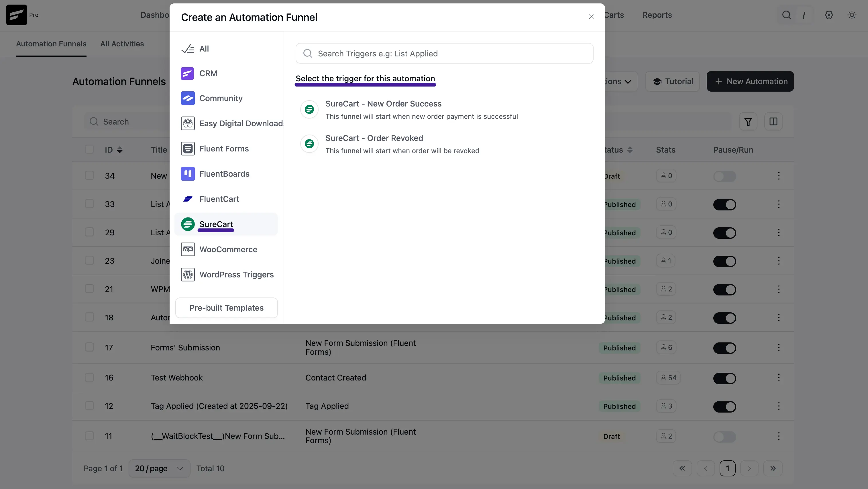Select the CRM trigger category
This screenshot has width=868, height=489.
[x=226, y=73]
